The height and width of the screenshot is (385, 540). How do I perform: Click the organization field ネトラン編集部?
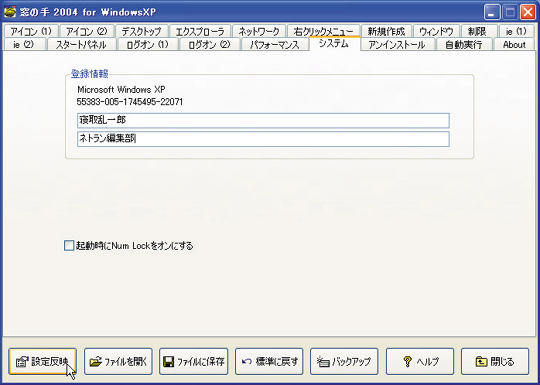[263, 139]
